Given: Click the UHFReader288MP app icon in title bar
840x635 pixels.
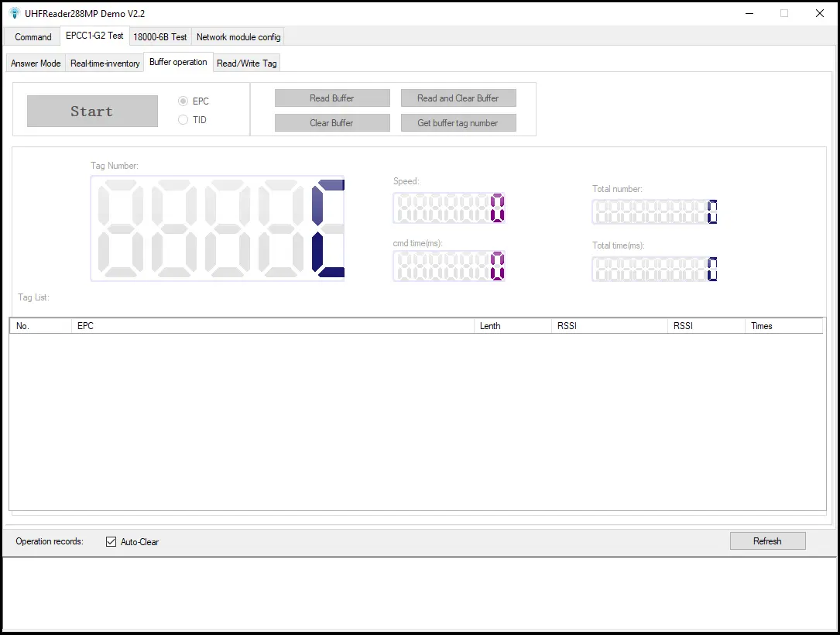Looking at the screenshot, I should 14,13.
